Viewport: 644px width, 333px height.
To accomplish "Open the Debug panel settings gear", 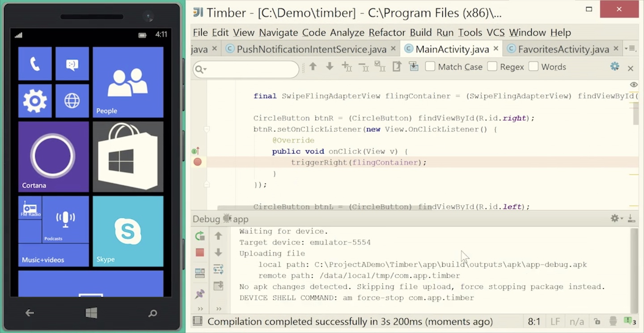I will [x=614, y=218].
